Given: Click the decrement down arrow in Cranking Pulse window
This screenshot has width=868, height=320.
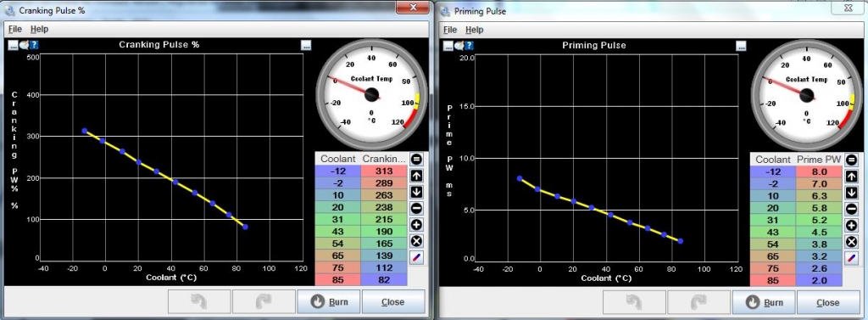Looking at the screenshot, I should point(417,192).
